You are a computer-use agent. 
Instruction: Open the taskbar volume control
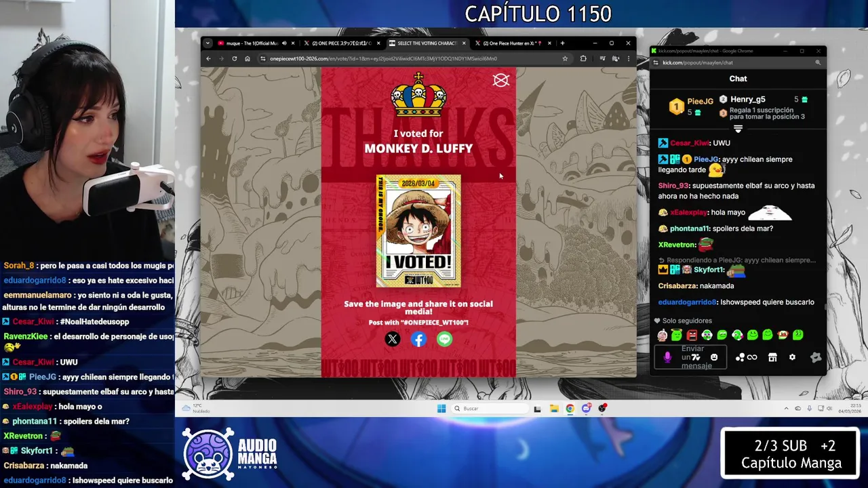pos(830,409)
